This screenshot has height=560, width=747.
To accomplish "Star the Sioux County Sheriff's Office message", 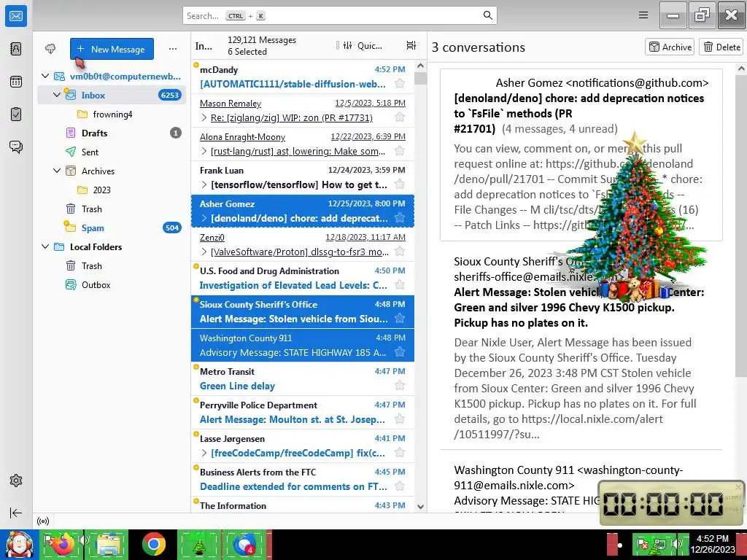I will 400,319.
